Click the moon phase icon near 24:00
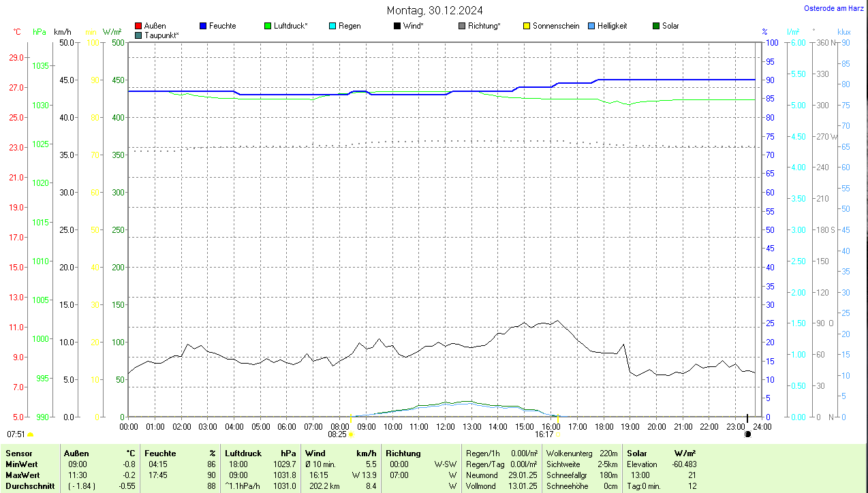Viewport: 868px width, 493px height. click(748, 434)
